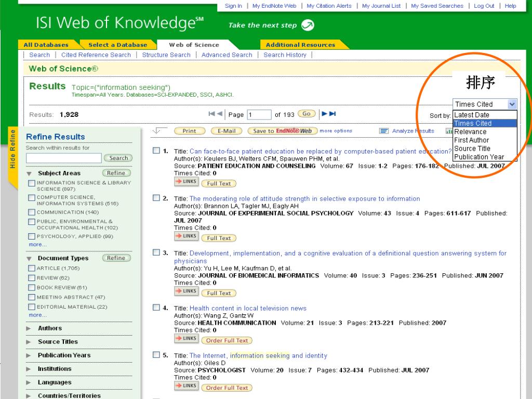Click Refine button for Subject Areas
This screenshot has width=532, height=399.
point(116,173)
